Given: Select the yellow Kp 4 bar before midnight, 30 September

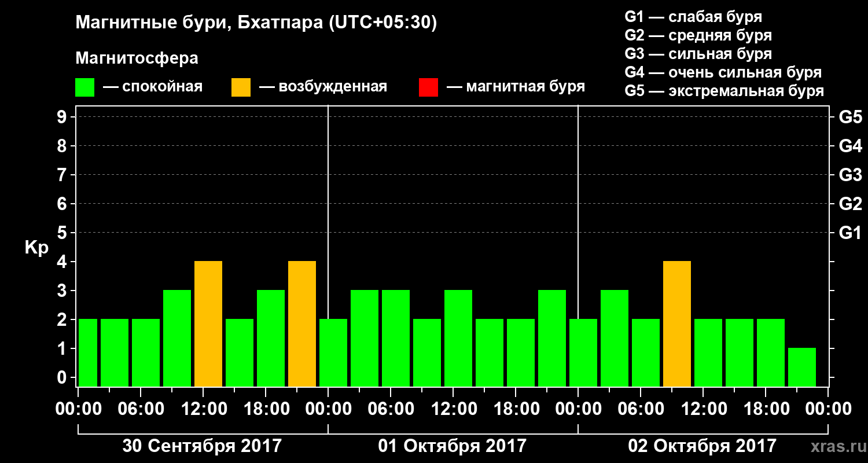Looking at the screenshot, I should click(302, 324).
